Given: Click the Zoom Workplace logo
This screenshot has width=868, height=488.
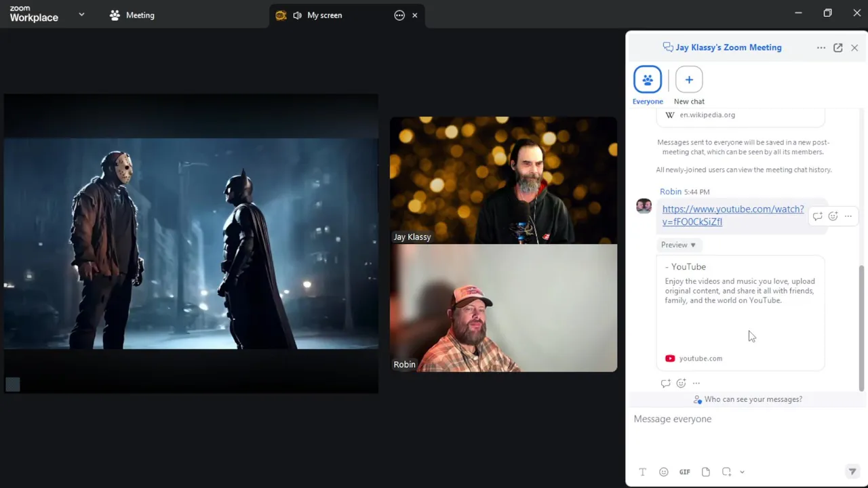Looking at the screenshot, I should (x=34, y=14).
